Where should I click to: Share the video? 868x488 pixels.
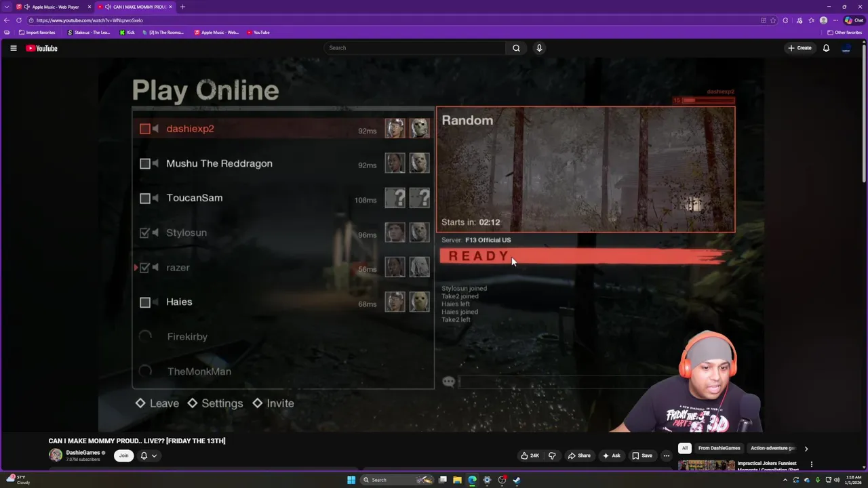pos(579,455)
